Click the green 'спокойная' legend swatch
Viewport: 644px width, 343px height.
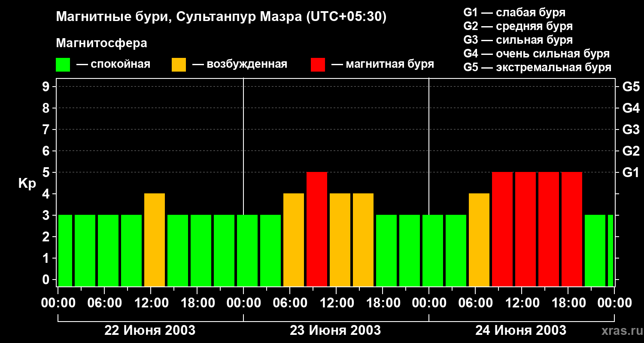(x=63, y=65)
